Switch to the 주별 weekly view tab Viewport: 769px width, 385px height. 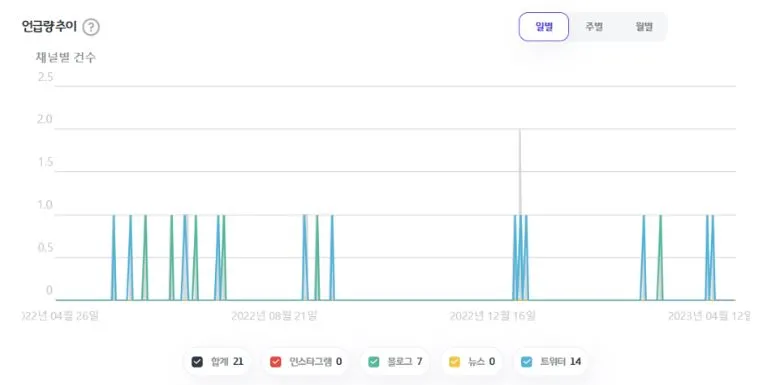point(594,26)
